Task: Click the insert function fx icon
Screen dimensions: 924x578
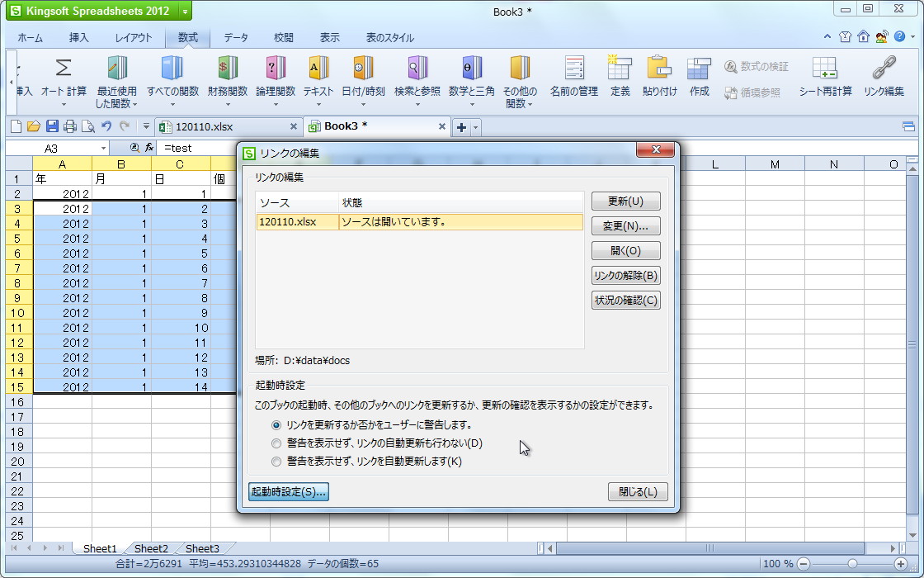Action: 149,148
